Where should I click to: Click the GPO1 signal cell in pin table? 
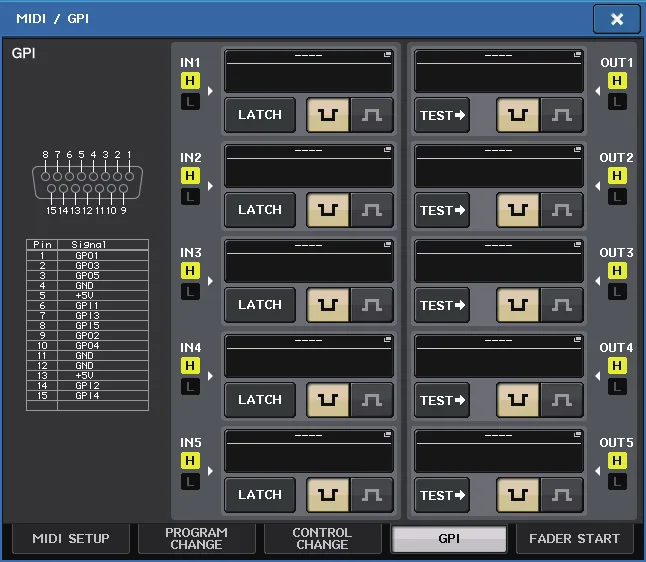(103, 255)
